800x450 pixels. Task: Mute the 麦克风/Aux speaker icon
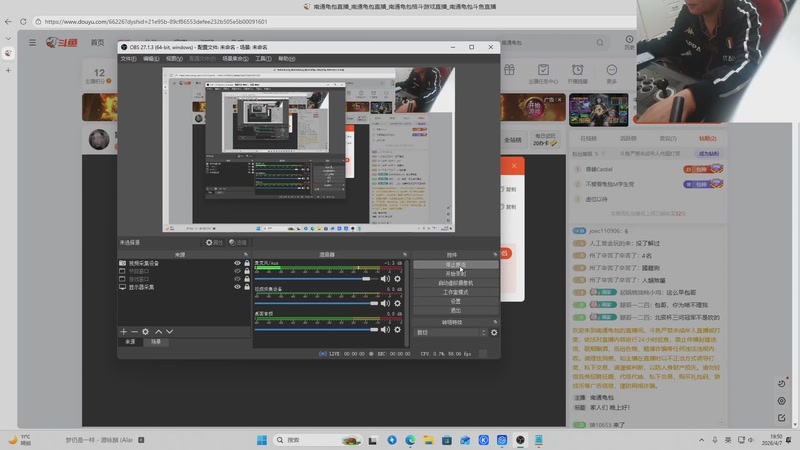click(385, 279)
